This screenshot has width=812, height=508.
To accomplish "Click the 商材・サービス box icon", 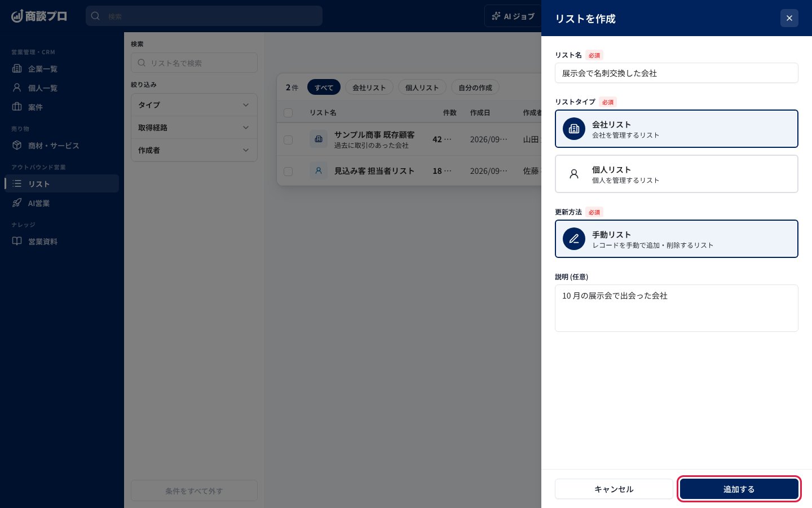I will [17, 146].
